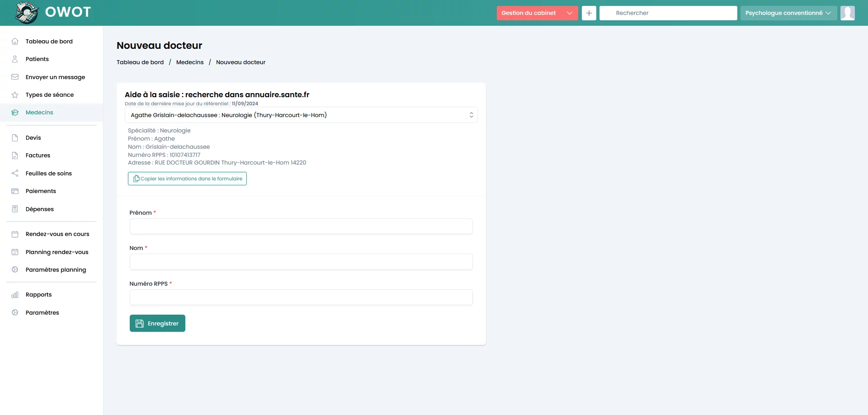868x415 pixels.
Task: Click the Adresse RUE DOCTEUR GOURDIN line
Action: [217, 163]
